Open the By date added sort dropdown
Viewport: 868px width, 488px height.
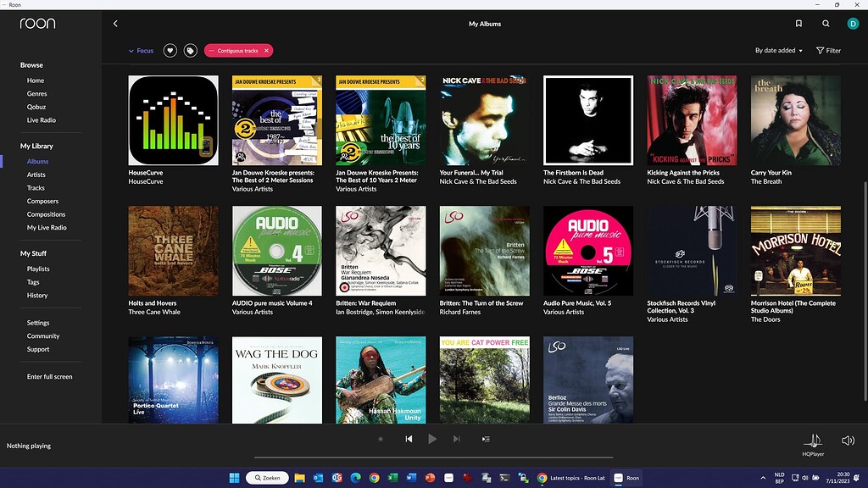pyautogui.click(x=776, y=50)
